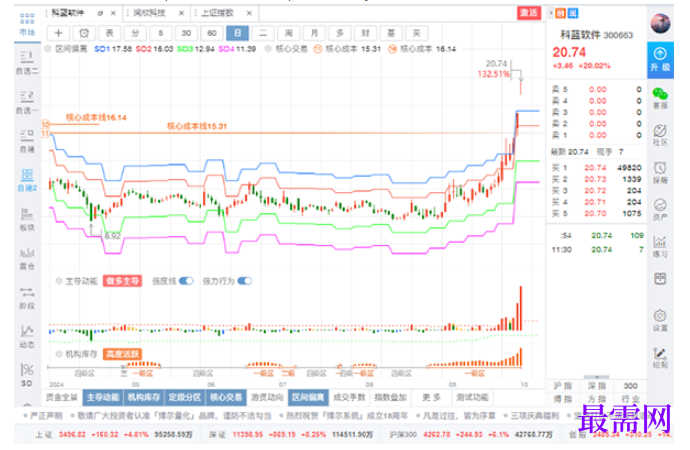This screenshot has height=450, width=690.
Task: Toggle the 强度线 switch
Action: [x=186, y=281]
